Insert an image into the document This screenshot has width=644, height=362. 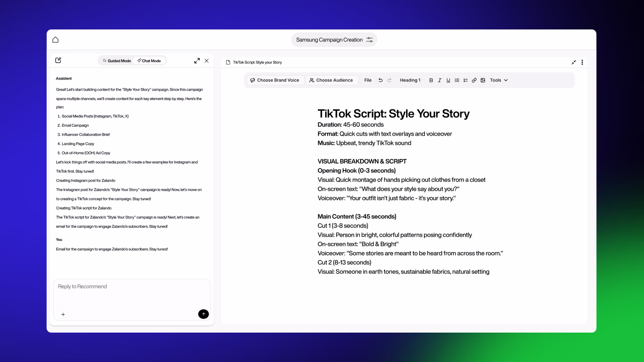(483, 80)
